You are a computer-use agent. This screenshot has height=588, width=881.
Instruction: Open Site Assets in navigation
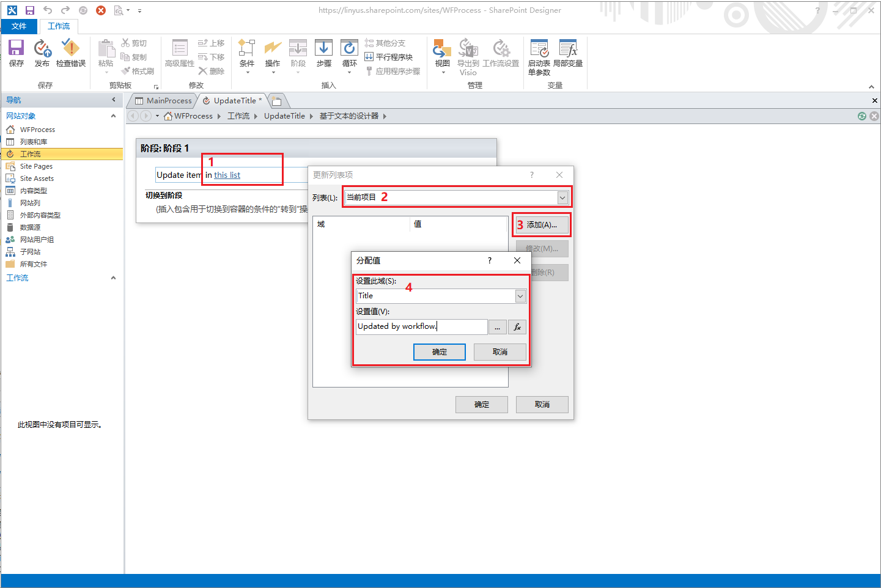click(62, 178)
